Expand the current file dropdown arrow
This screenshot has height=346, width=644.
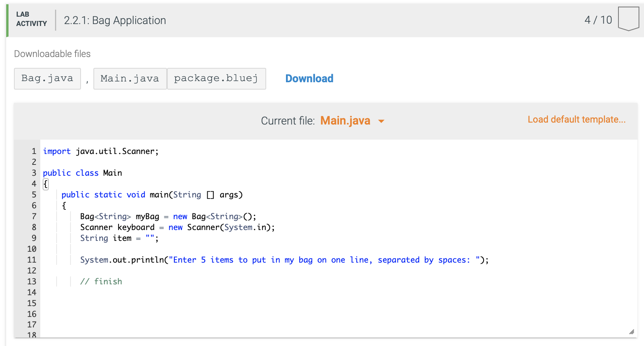(x=381, y=121)
